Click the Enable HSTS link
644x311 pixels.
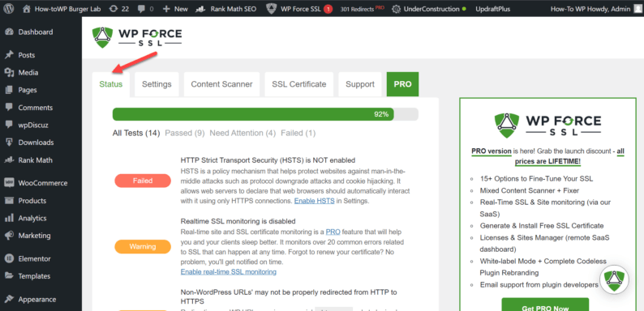tap(315, 201)
